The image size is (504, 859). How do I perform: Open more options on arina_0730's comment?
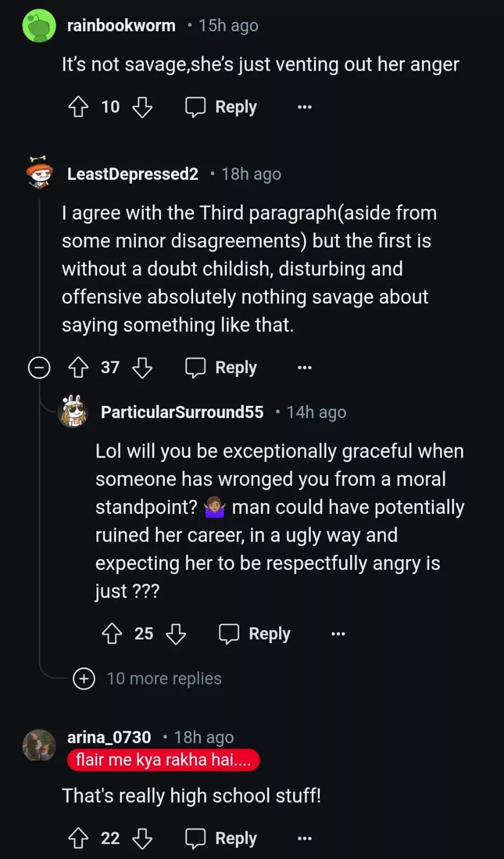tap(304, 838)
